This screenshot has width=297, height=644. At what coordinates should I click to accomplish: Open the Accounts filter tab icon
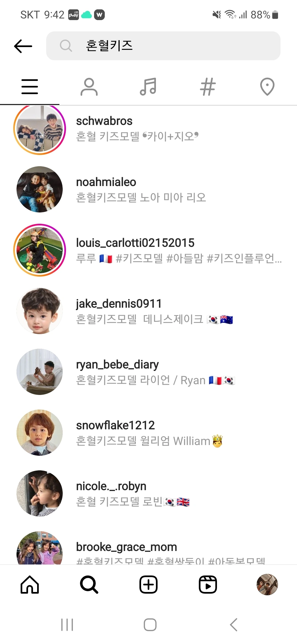click(89, 87)
